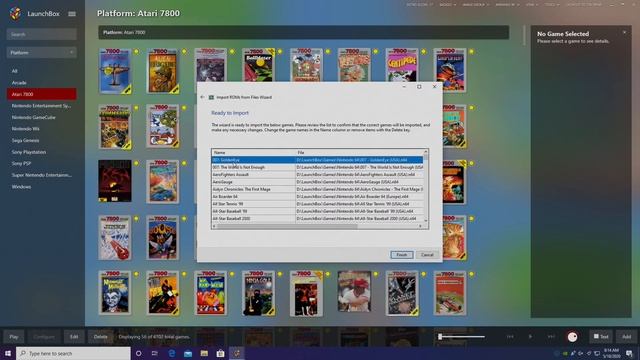Click the yellow badge beside the Centipede cover
The image size is (640, 360).
[424, 51]
